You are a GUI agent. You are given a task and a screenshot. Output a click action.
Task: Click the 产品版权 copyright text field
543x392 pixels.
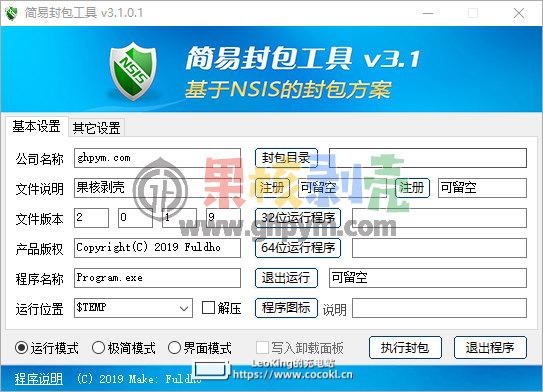click(x=157, y=248)
